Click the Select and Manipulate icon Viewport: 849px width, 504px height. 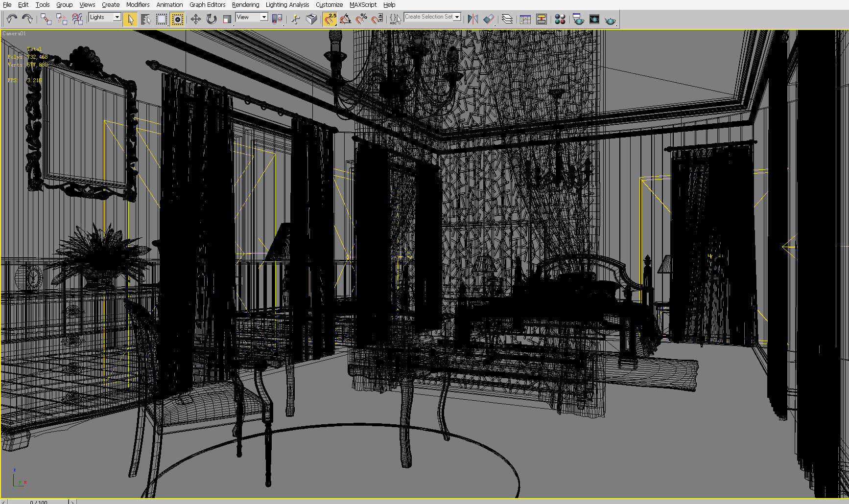(x=296, y=19)
